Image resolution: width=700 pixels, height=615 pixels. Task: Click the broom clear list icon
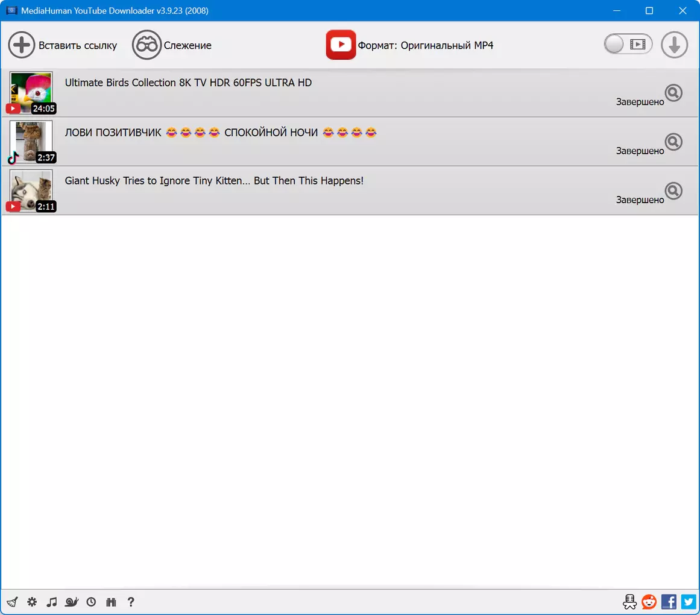(x=13, y=602)
